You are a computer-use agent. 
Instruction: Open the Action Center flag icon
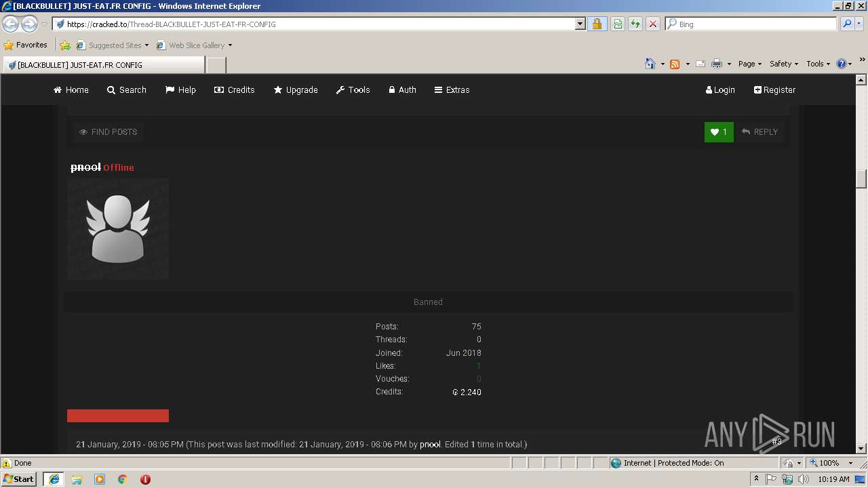(772, 479)
